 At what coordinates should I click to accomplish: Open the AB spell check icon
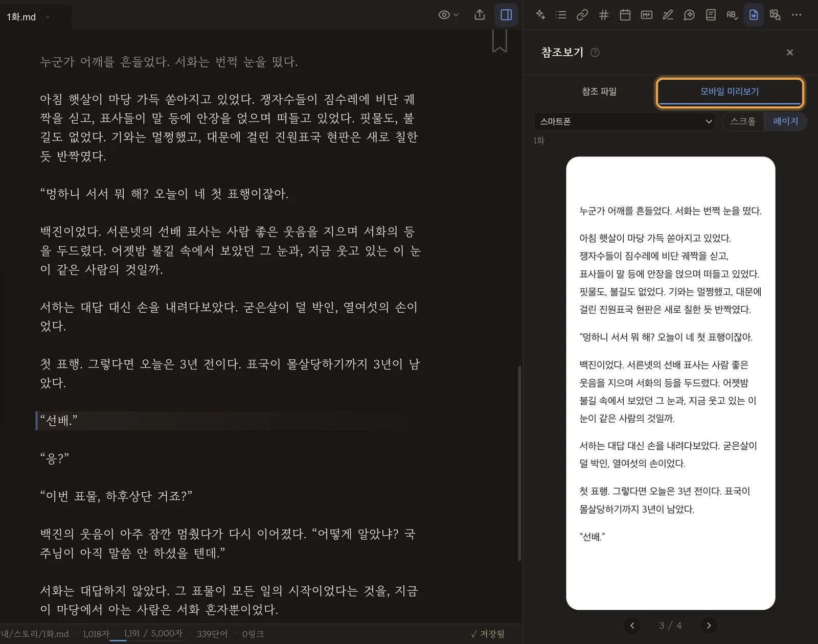coord(732,15)
